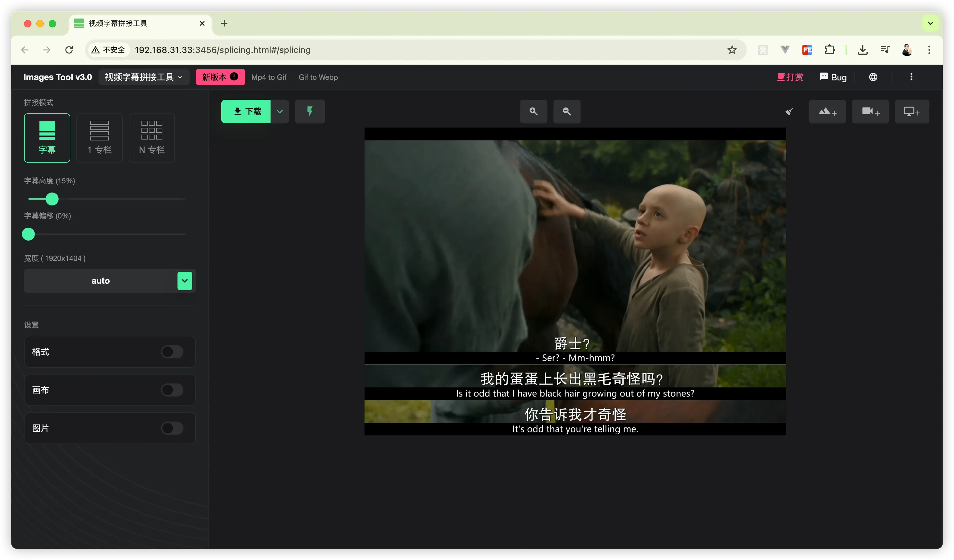This screenshot has width=954, height=560.
Task: Adjust the 字幕偏移 slider handle
Action: 28,234
